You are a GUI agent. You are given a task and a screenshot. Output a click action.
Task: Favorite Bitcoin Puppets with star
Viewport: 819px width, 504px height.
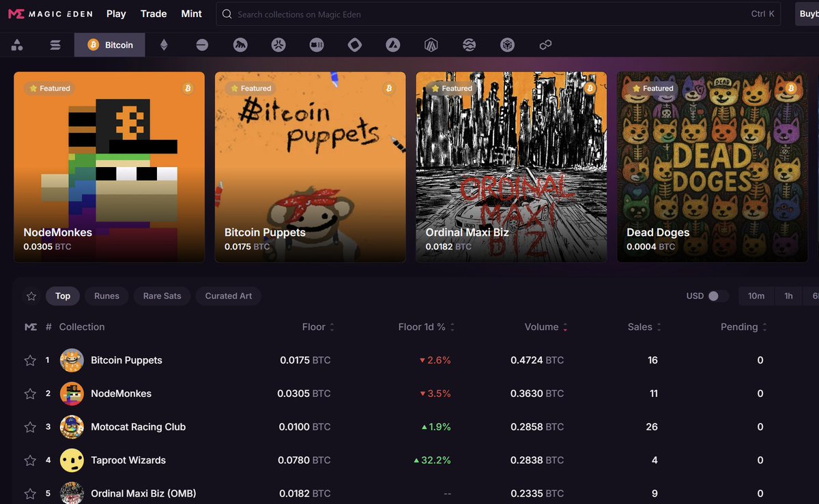click(30, 360)
